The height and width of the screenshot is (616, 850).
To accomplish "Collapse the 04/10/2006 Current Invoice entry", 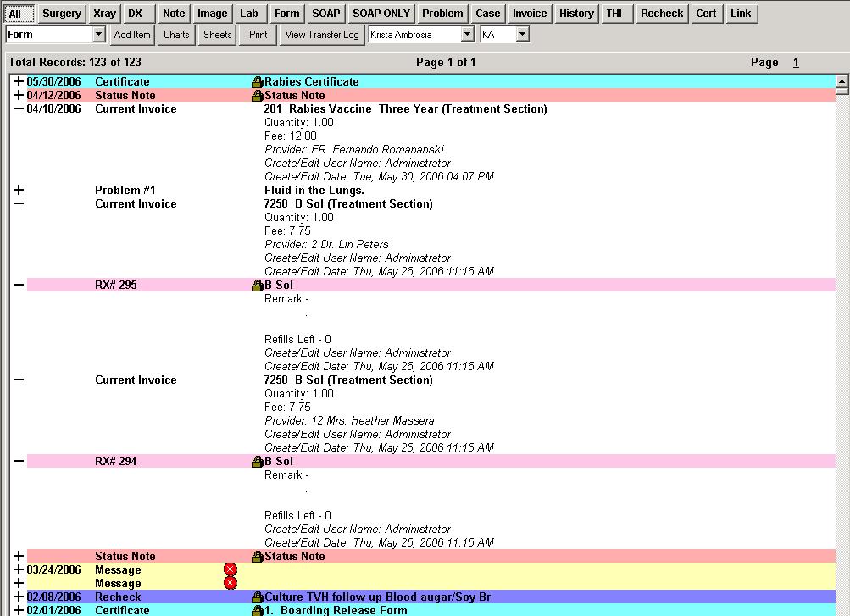I will 19,109.
